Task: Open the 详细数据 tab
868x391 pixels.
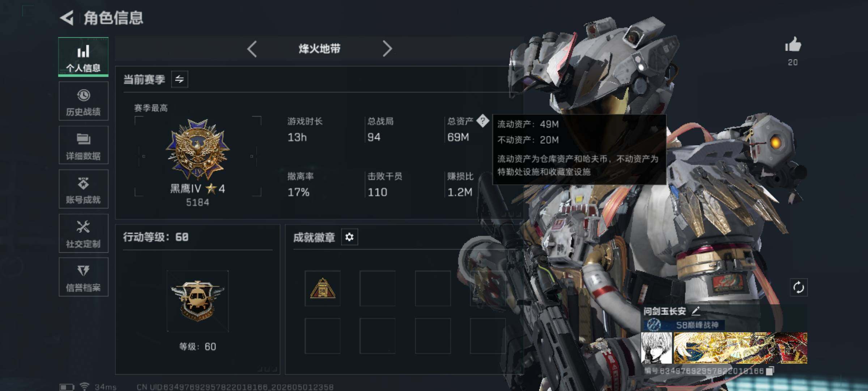Action: point(83,145)
